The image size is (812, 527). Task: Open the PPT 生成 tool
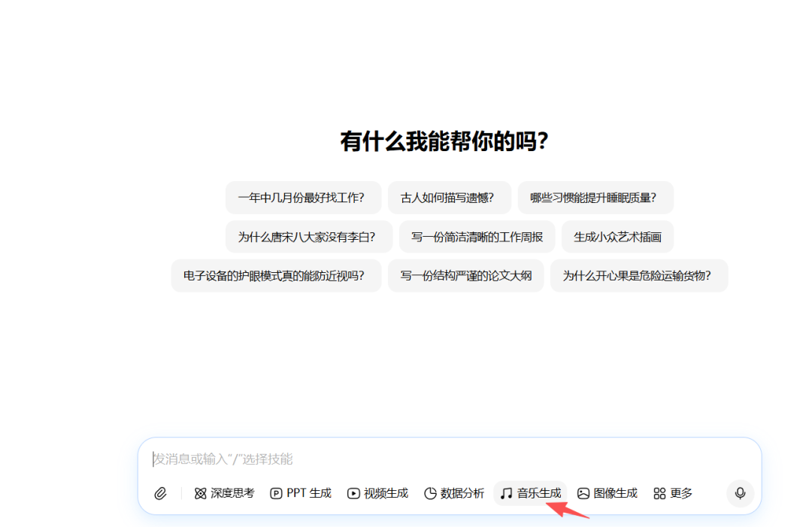point(300,493)
